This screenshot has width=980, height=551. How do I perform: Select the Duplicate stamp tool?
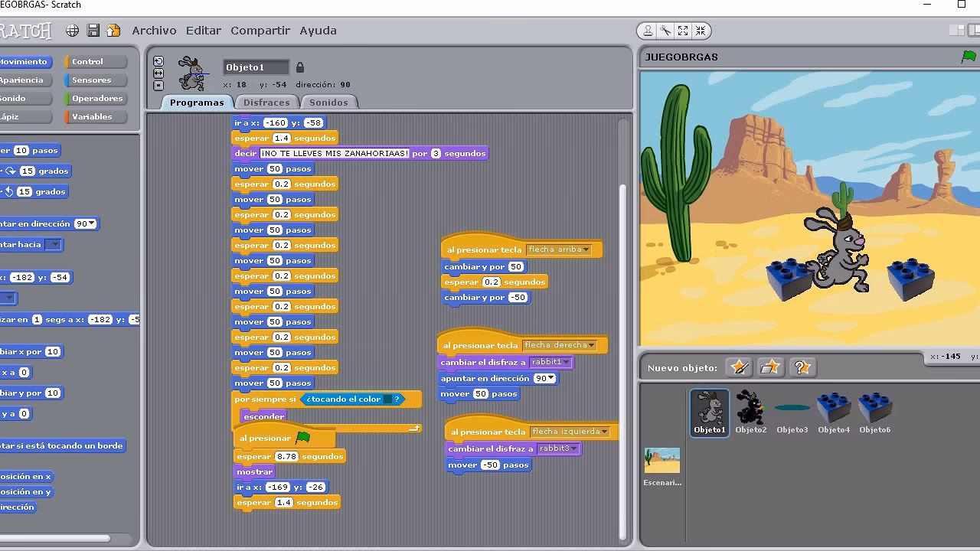click(x=648, y=31)
